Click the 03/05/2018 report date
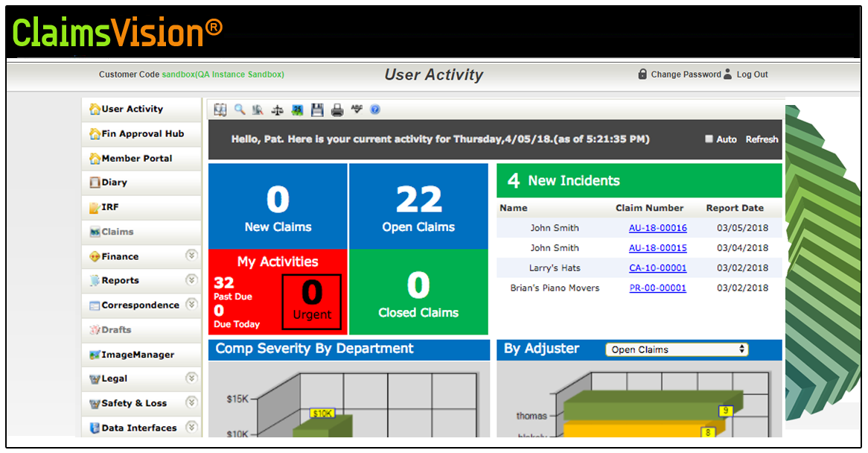The height and width of the screenshot is (453, 868). point(742,227)
